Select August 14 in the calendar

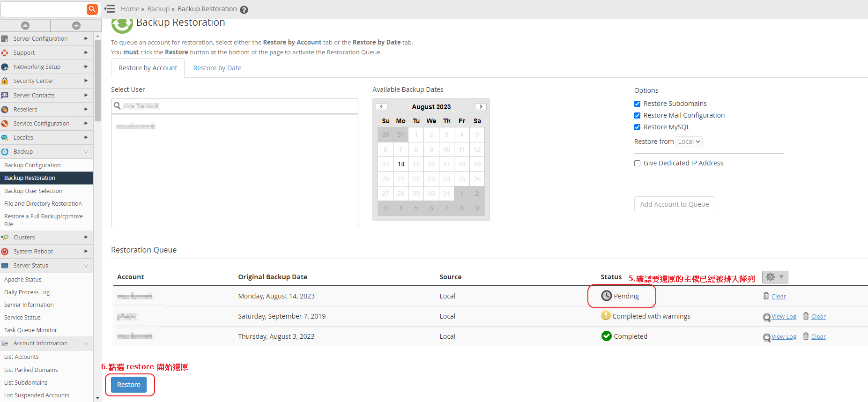(401, 164)
